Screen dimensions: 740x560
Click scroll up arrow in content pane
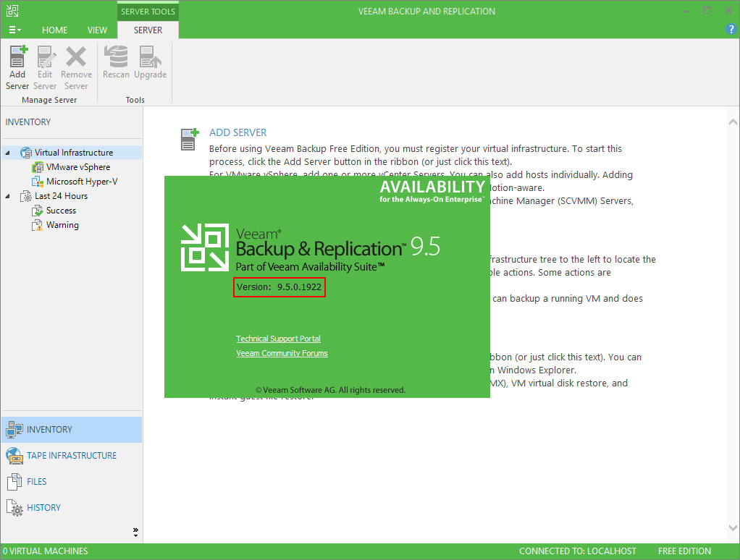[x=733, y=122]
